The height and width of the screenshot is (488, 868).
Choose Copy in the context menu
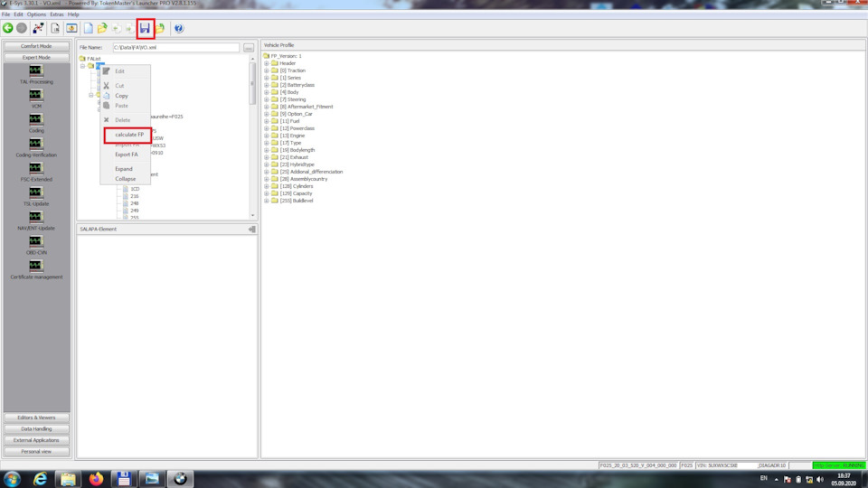point(121,96)
